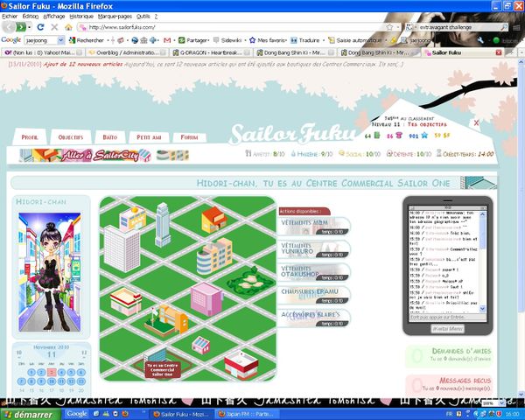Switch to the OverBlog / Administration tab
This screenshot has height=420, width=525.
127,52
